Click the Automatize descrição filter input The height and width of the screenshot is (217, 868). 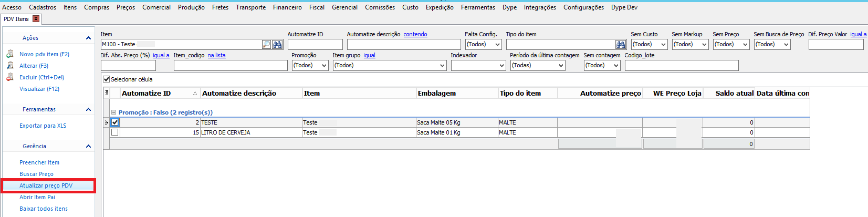tap(404, 45)
